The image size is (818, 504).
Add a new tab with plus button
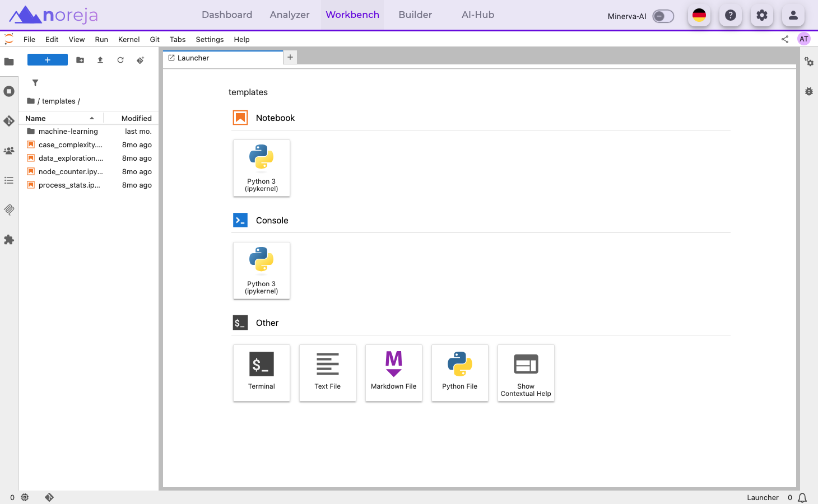(x=290, y=57)
